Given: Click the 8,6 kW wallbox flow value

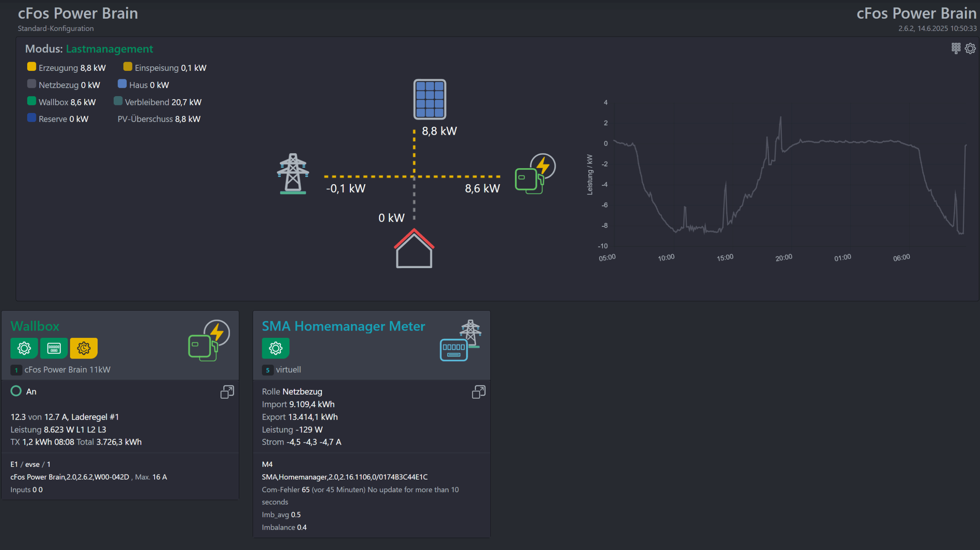Looking at the screenshot, I should point(482,188).
